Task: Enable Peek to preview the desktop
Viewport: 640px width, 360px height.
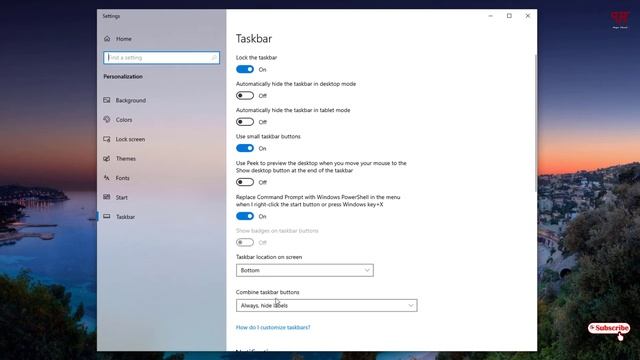Action: [x=245, y=182]
